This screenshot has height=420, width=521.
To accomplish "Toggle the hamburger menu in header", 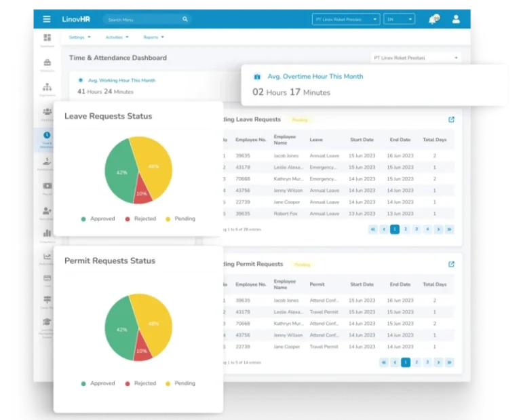I will [47, 19].
